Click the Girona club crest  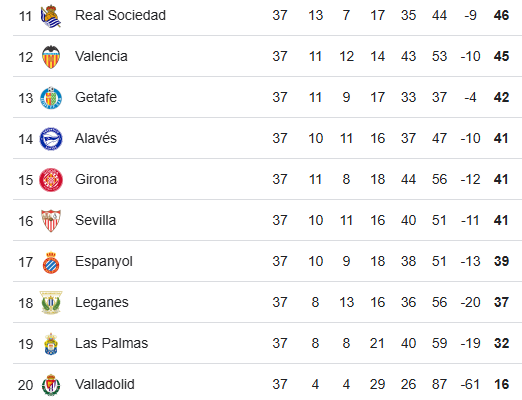(51, 180)
